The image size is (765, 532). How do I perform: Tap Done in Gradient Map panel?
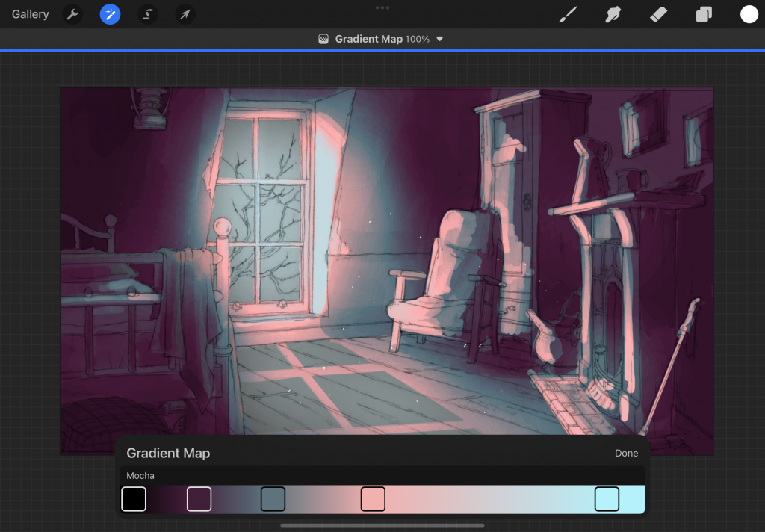pos(627,453)
